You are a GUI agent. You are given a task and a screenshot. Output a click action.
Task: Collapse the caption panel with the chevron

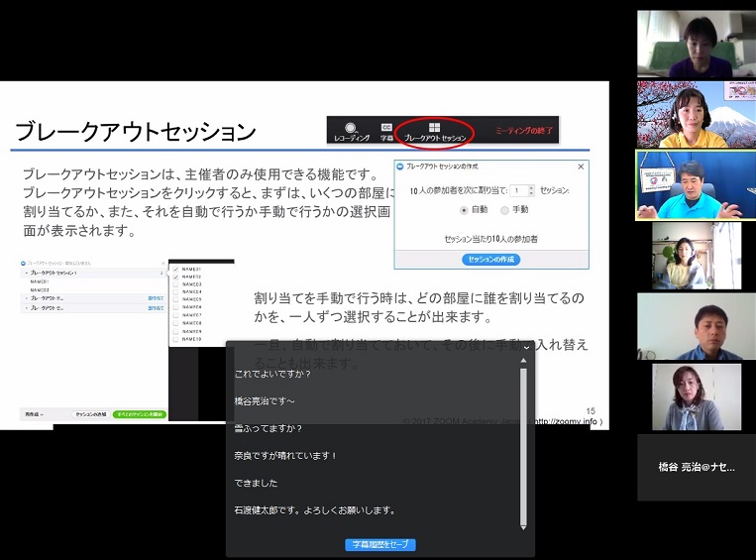pyautogui.click(x=524, y=347)
